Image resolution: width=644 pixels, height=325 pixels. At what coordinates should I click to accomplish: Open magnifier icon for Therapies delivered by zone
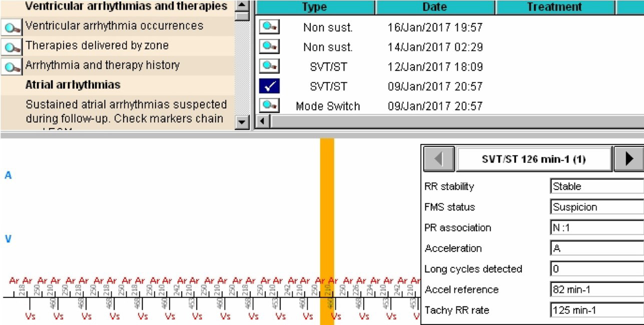click(x=11, y=47)
